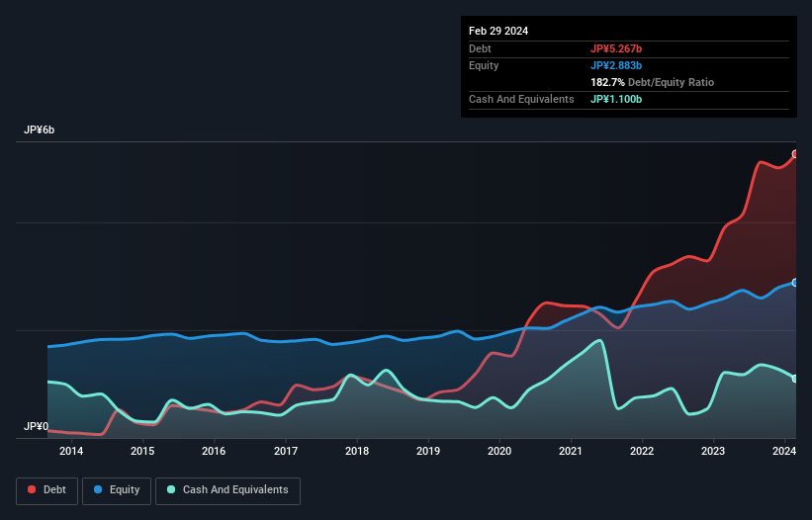Click the JP¥6b y-axis label
This screenshot has width=812, height=520.
pyautogui.click(x=39, y=130)
